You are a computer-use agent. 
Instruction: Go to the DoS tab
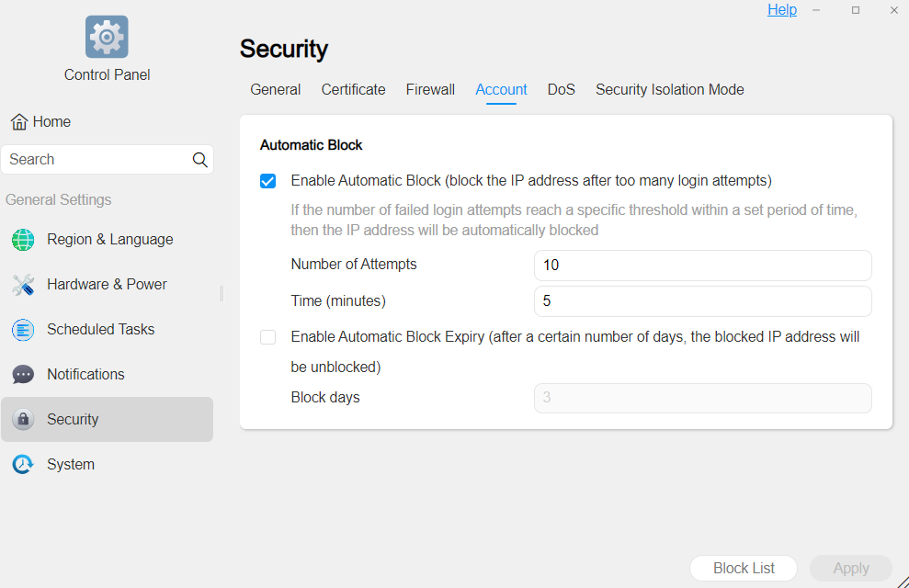tap(561, 90)
